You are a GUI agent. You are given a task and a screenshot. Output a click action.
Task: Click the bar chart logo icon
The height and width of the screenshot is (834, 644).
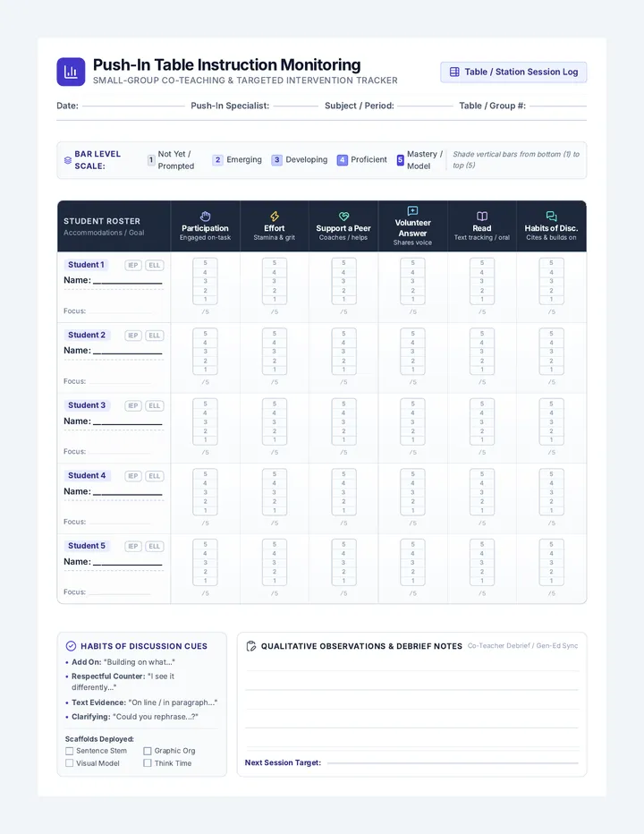point(71,72)
